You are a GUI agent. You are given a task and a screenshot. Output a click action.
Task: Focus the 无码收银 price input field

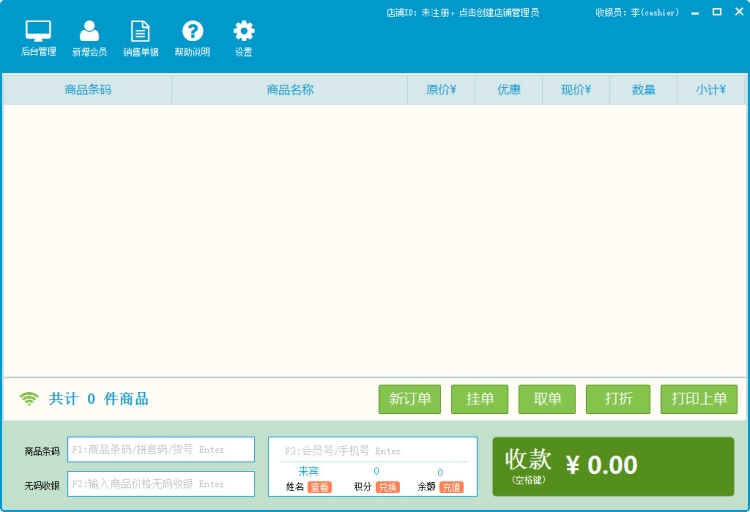[x=161, y=484]
